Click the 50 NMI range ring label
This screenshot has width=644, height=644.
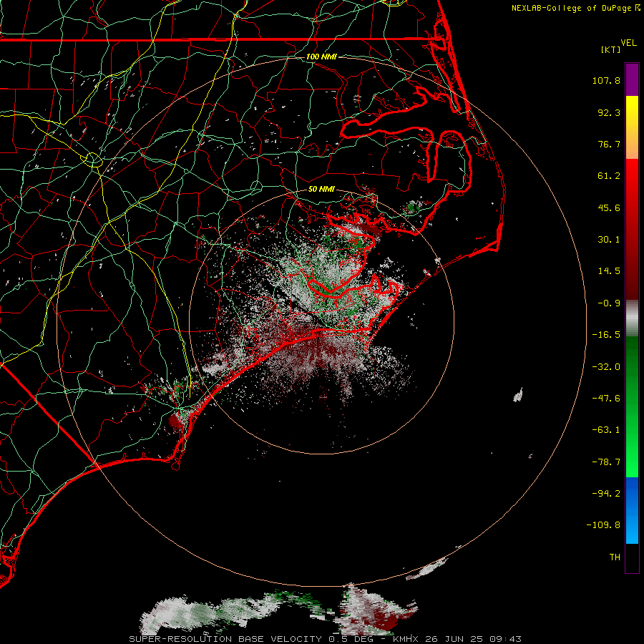[x=321, y=190]
